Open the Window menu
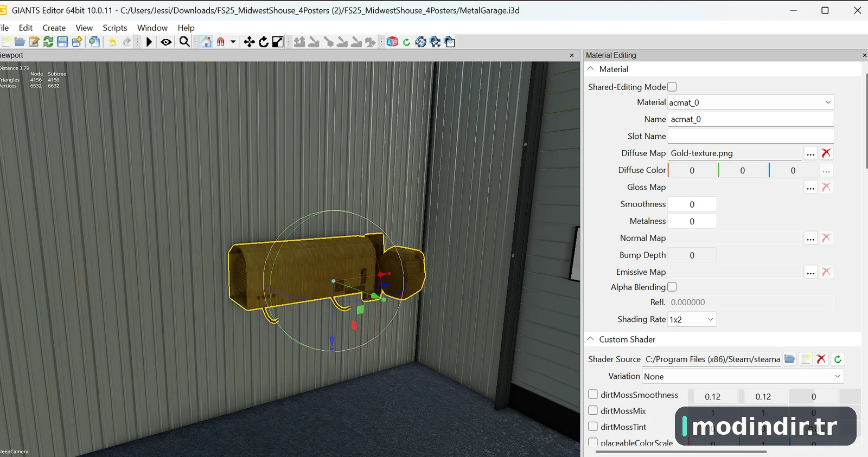The width and height of the screenshot is (868, 457). click(x=152, y=28)
